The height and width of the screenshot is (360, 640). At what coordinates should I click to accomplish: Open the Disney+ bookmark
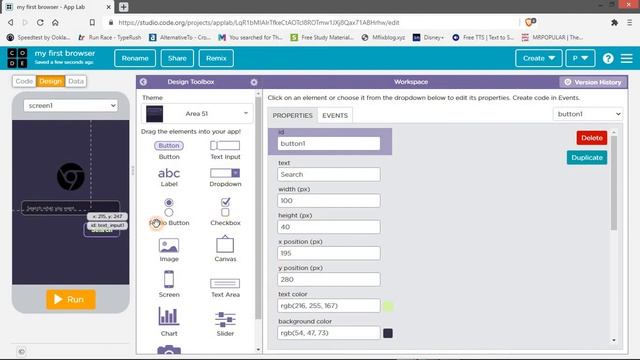[428, 38]
